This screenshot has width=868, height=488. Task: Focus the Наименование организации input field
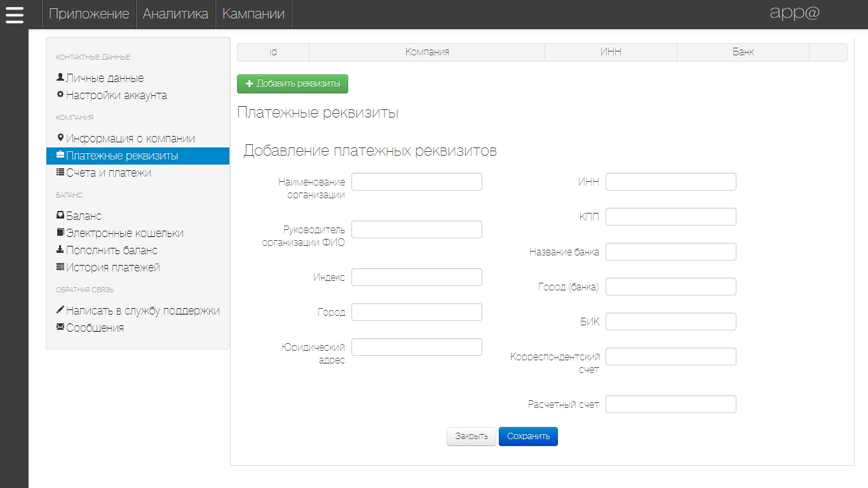(416, 182)
